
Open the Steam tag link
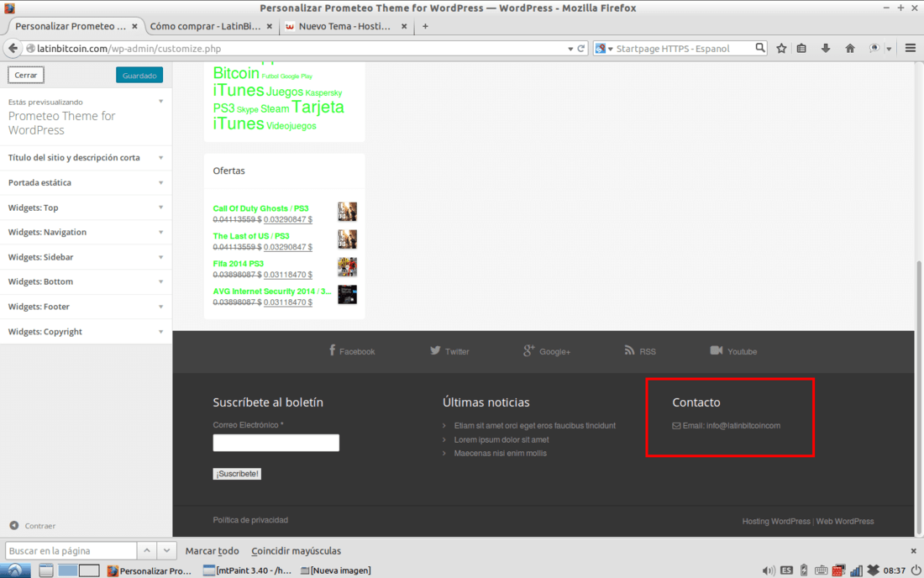pyautogui.click(x=275, y=109)
